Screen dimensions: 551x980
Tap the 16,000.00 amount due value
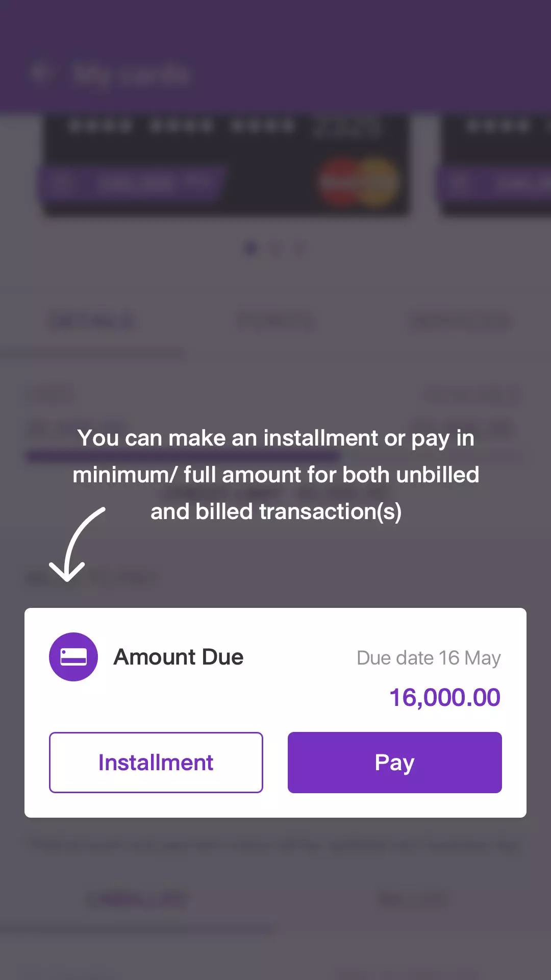click(x=444, y=698)
